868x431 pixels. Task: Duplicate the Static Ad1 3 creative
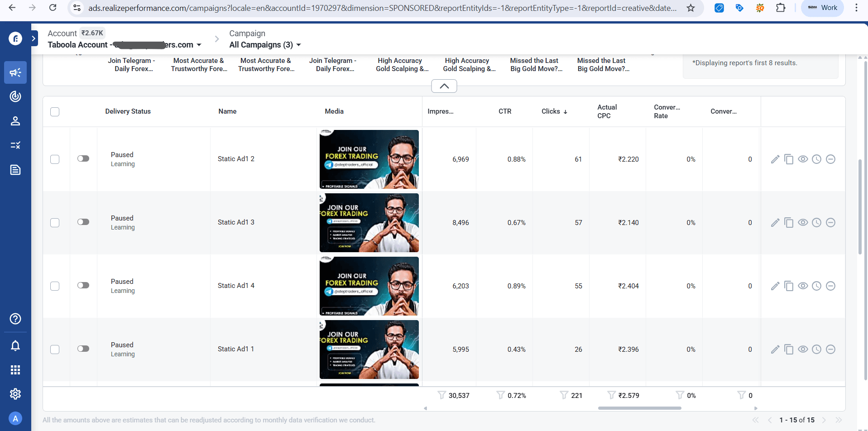[789, 222]
